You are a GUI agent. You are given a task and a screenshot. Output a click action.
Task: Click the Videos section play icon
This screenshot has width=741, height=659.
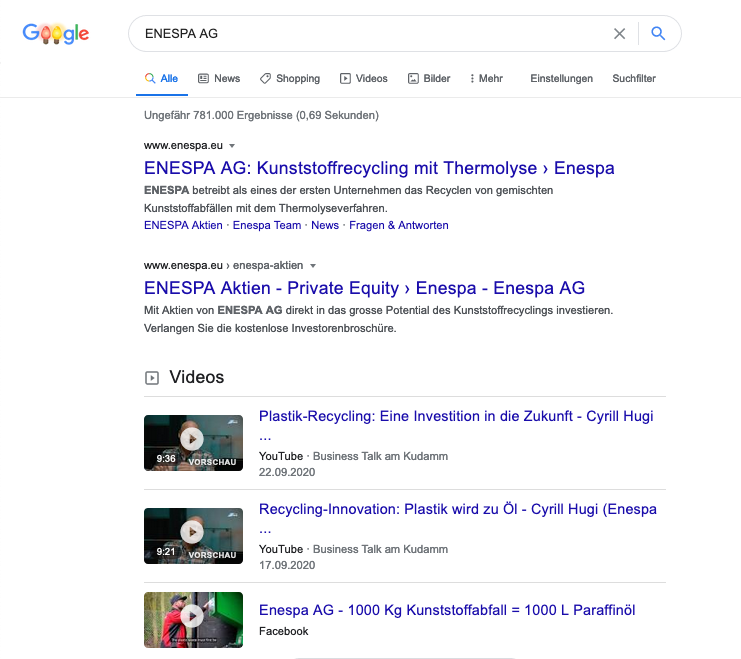click(x=152, y=378)
